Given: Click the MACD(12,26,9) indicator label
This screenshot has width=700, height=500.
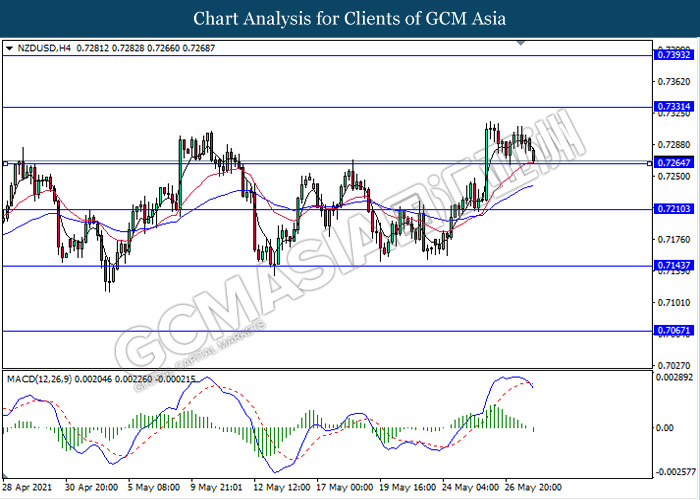Looking at the screenshot, I should pos(39,379).
